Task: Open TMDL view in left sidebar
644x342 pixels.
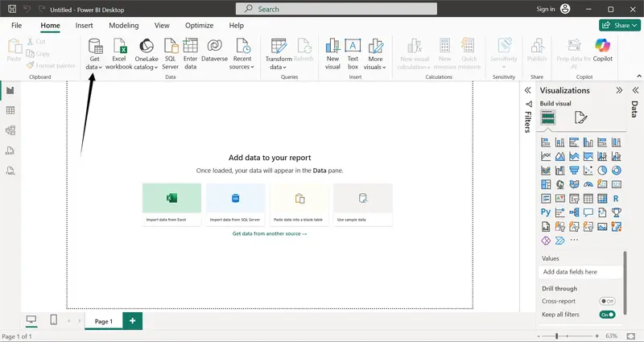Action: (10, 171)
